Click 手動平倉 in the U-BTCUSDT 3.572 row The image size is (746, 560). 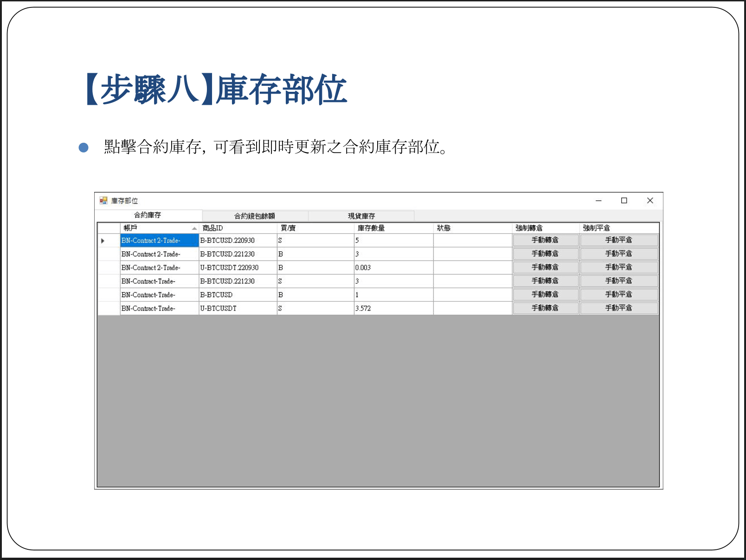[x=619, y=308]
